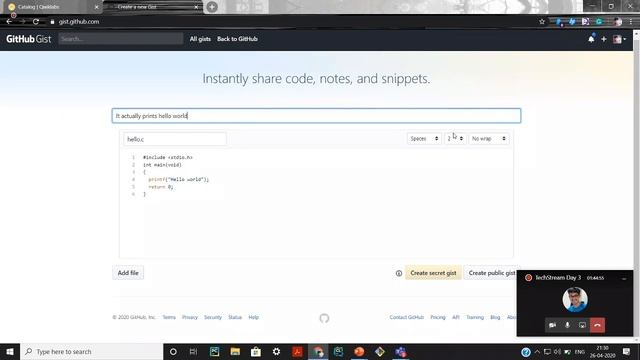640x360 pixels.
Task: Click the GitHub Gist logo
Action: pos(29,39)
